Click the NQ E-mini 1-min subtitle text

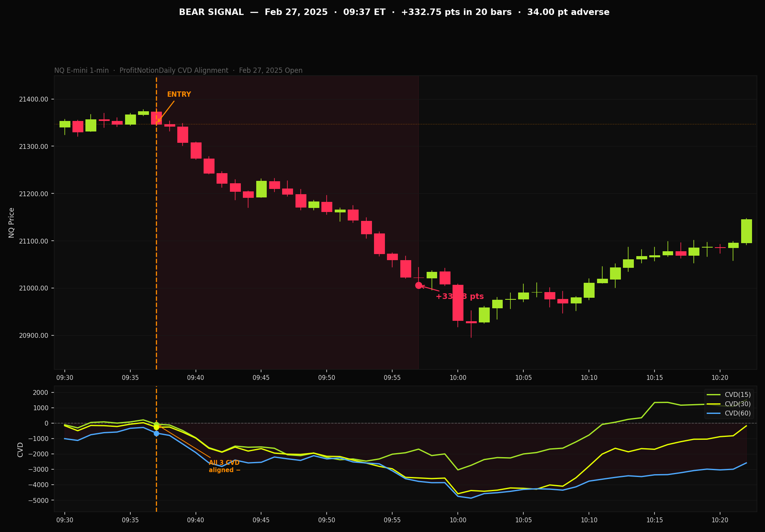click(x=178, y=70)
